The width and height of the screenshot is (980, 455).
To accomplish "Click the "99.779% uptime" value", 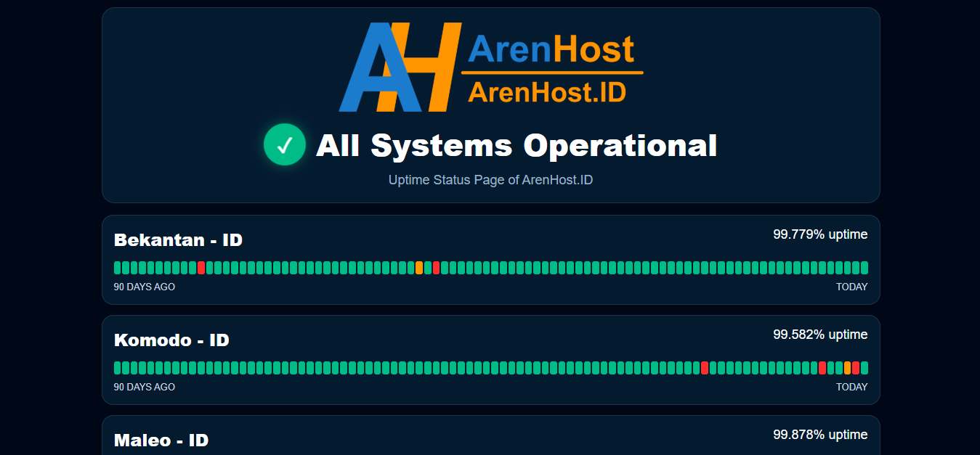I will pyautogui.click(x=820, y=234).
